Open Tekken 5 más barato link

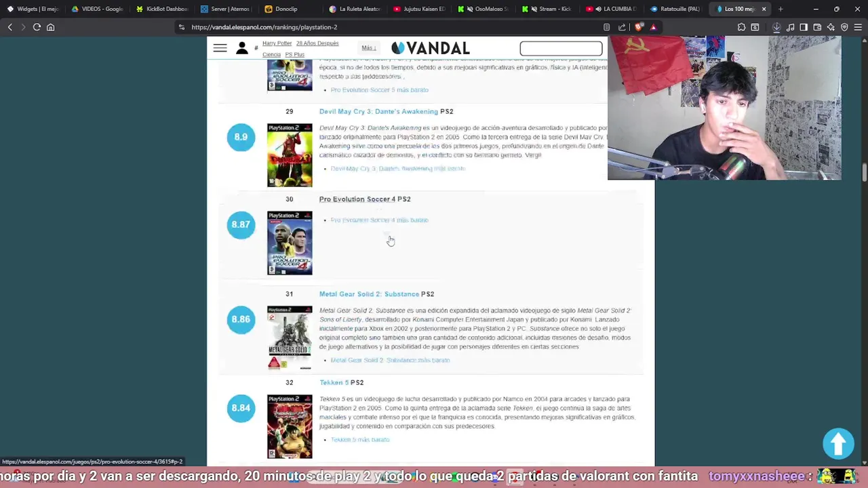tap(360, 440)
